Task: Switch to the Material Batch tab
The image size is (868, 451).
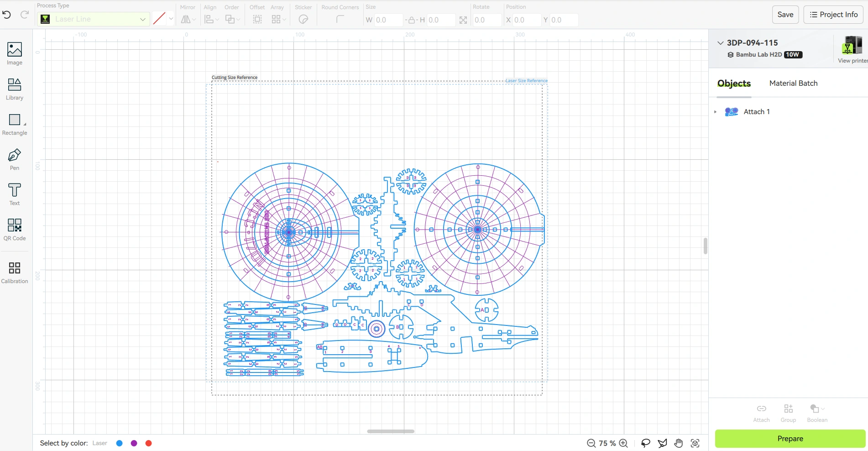Action: 793,84
